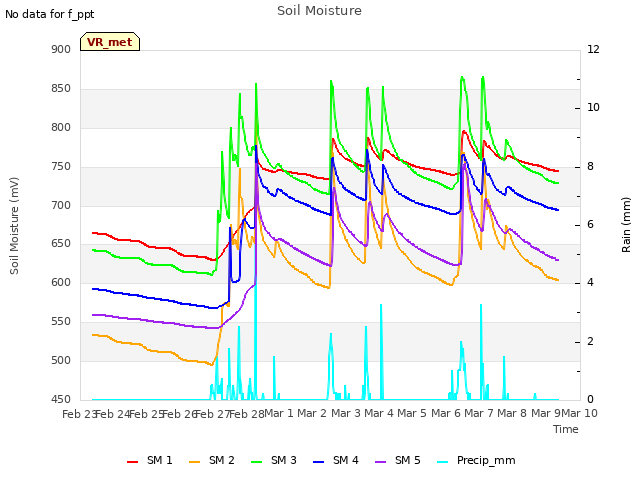
Task: Click the 450 left y-axis tick label
Action: (x=61, y=400)
